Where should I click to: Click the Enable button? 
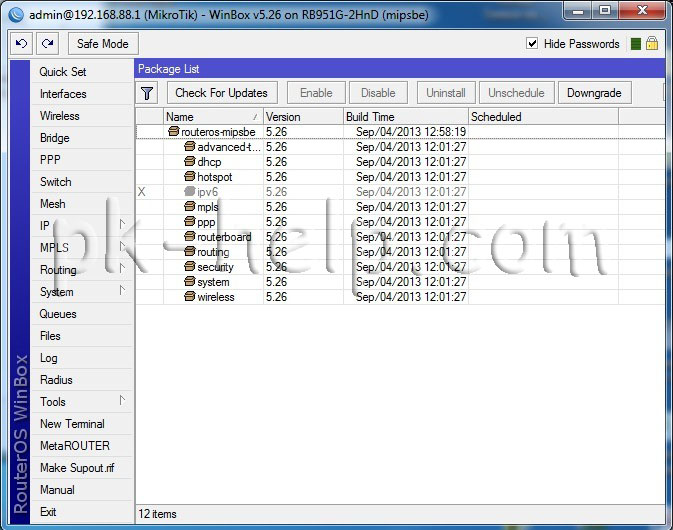[x=316, y=93]
